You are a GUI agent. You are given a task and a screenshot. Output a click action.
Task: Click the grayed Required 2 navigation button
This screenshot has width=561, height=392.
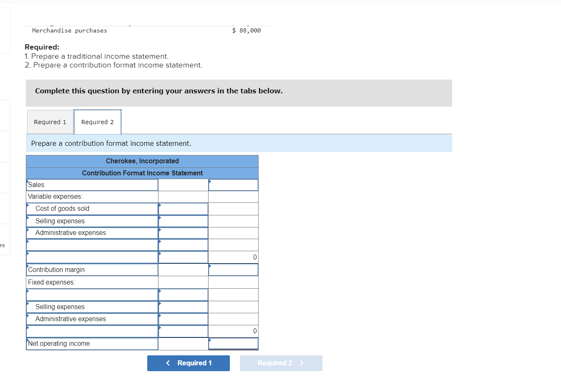coord(281,363)
